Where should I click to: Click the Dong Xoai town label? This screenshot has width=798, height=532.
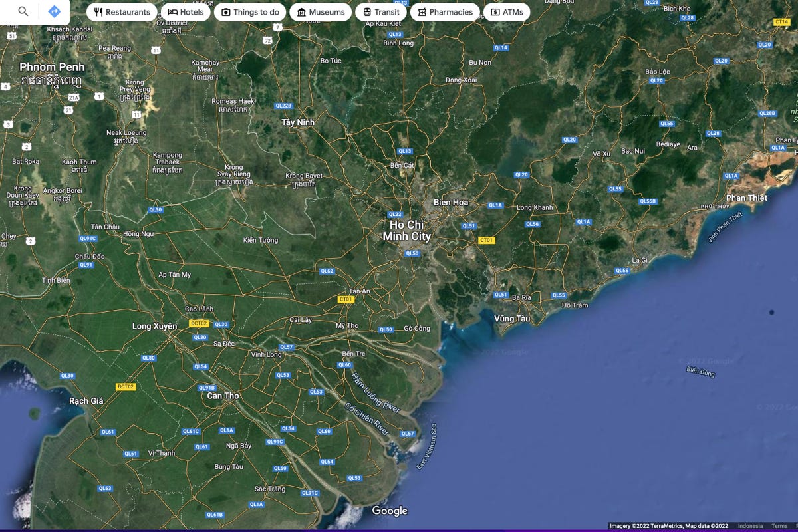click(462, 80)
